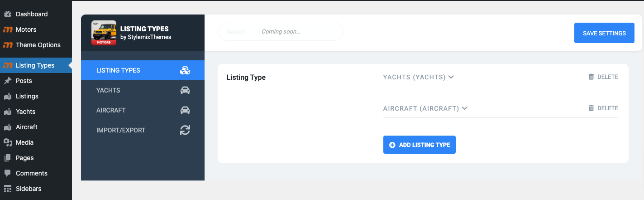The height and width of the screenshot is (200, 644).
Task: Click the pushpin icon beside Posts
Action: point(7,81)
